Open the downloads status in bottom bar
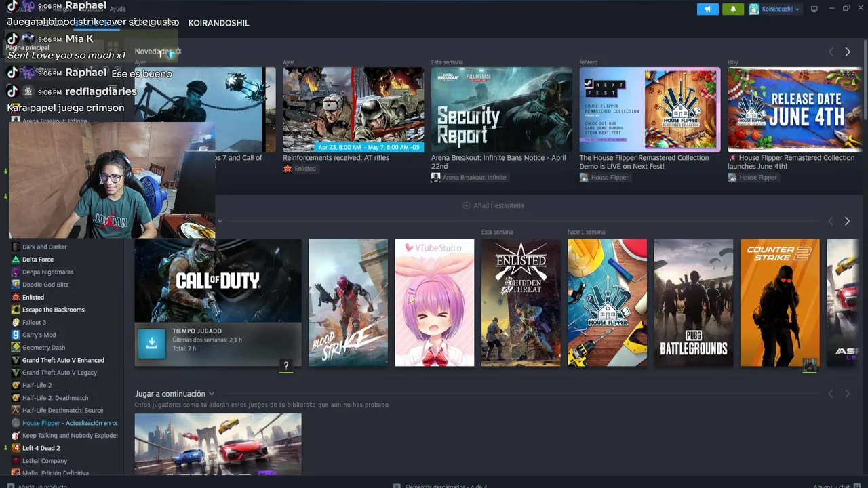The image size is (868, 488). click(x=441, y=485)
